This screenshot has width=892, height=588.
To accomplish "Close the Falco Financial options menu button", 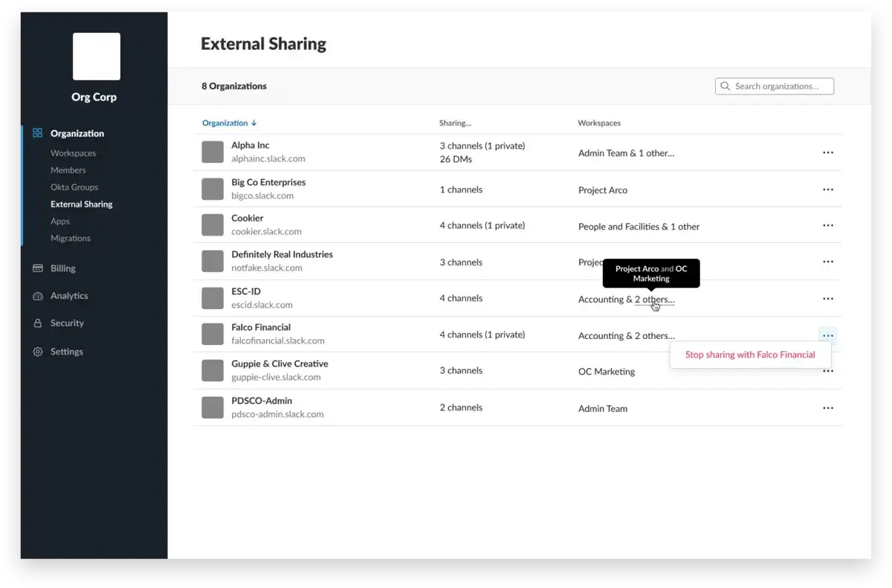I will 828,335.
